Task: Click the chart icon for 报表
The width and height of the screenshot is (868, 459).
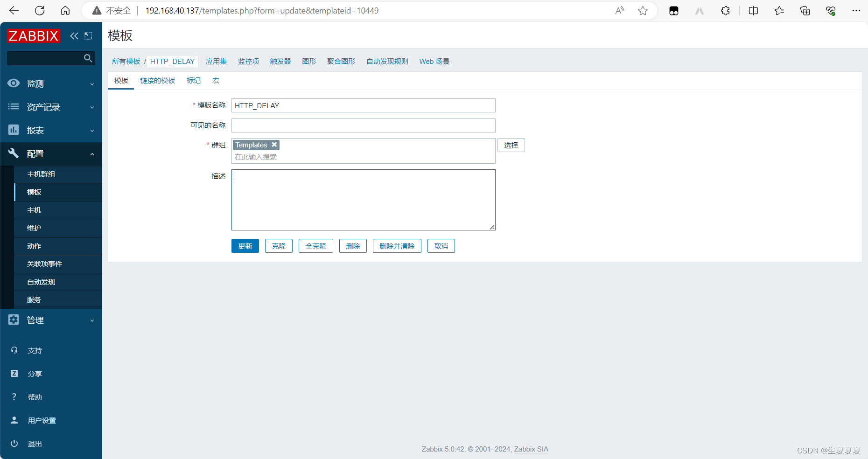Action: [14, 130]
